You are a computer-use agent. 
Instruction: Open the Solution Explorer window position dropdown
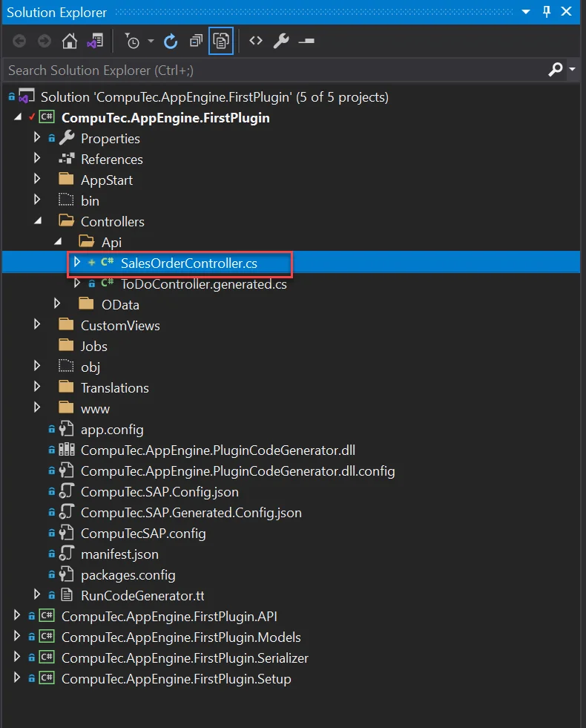point(525,12)
